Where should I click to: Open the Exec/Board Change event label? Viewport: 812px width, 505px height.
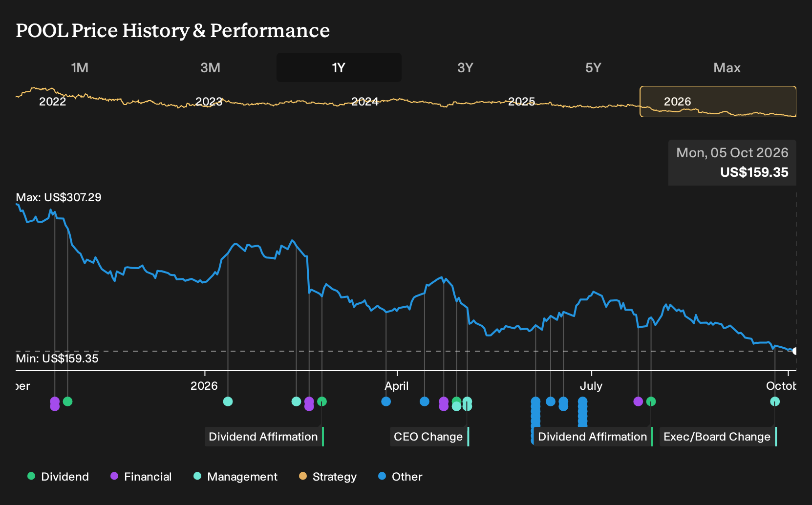point(718,437)
